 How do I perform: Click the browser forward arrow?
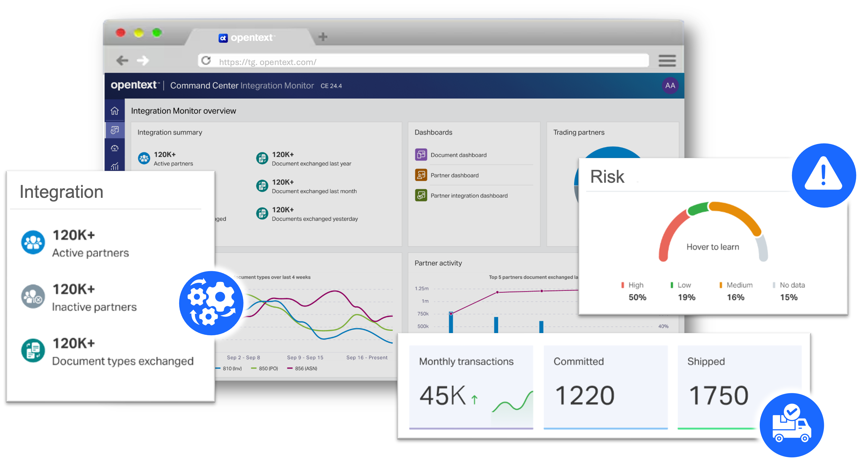click(x=143, y=61)
